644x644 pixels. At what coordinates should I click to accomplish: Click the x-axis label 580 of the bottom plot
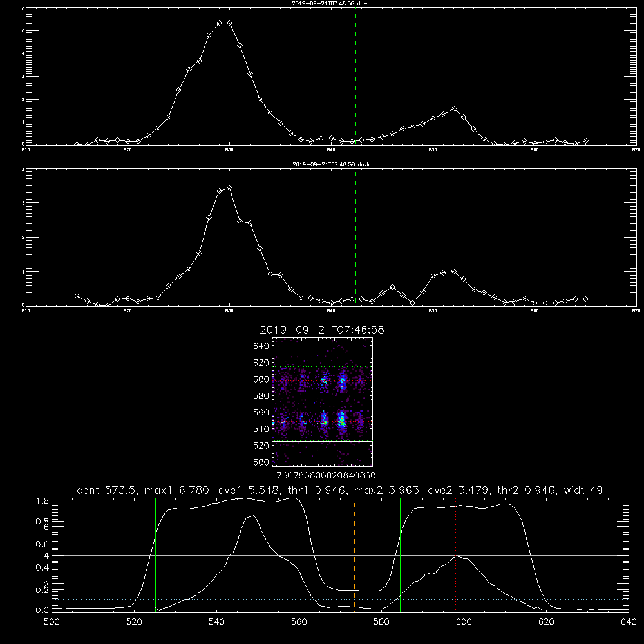click(381, 622)
